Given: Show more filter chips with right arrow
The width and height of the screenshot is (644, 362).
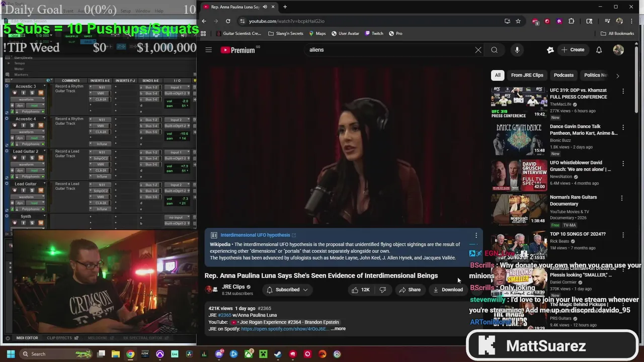Looking at the screenshot, I should 617,75.
